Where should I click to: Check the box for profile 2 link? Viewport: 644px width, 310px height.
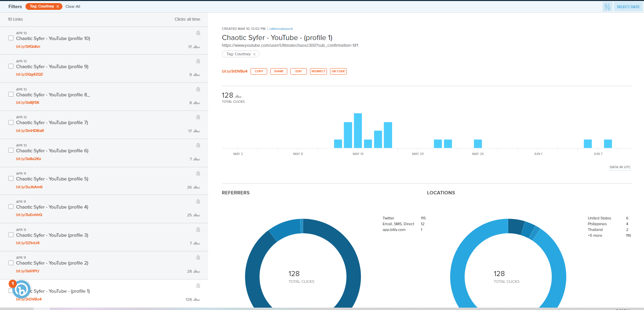[11, 263]
